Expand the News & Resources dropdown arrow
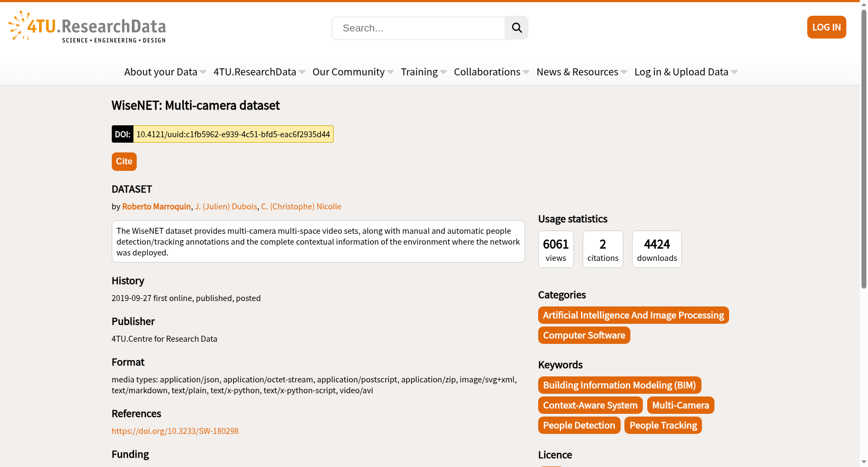The image size is (868, 467). pyautogui.click(x=624, y=72)
